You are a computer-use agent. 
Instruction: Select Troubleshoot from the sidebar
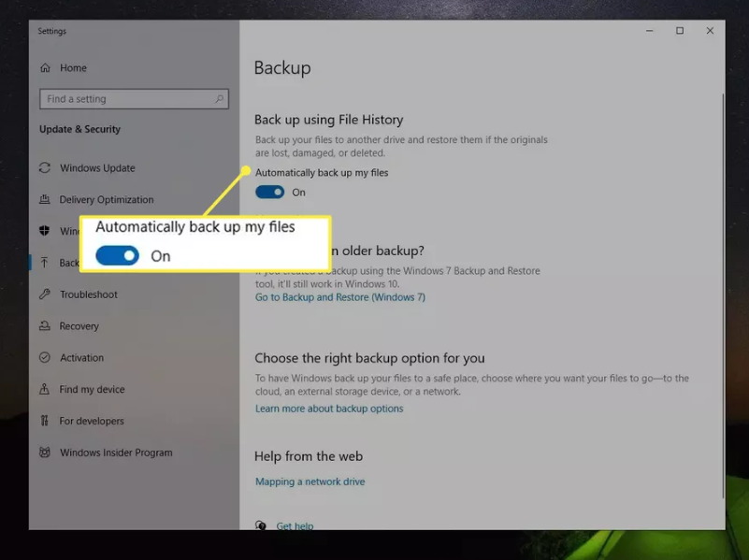coord(89,294)
